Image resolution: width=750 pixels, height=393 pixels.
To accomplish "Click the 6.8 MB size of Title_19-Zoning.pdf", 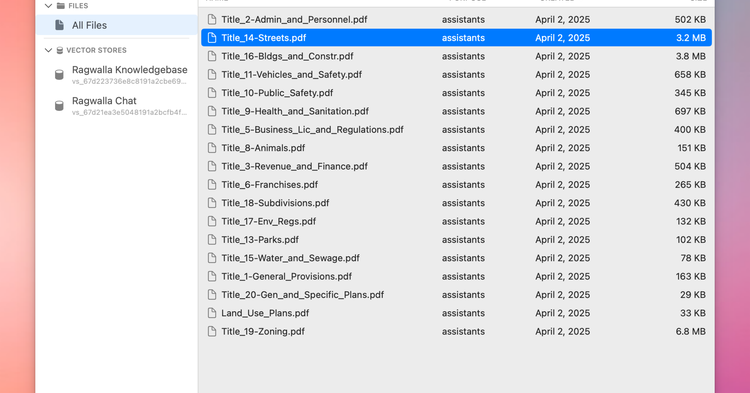I will coord(691,331).
